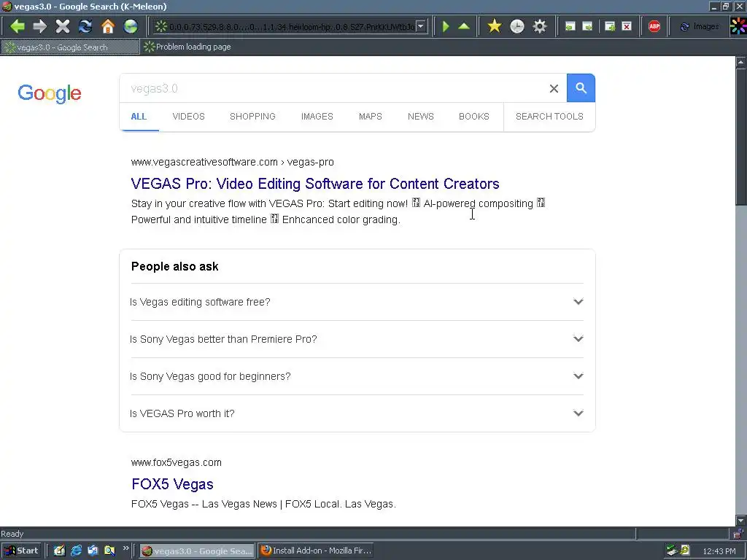Image resolution: width=747 pixels, height=560 pixels.
Task: Click the green Go play arrow
Action: 446,26
